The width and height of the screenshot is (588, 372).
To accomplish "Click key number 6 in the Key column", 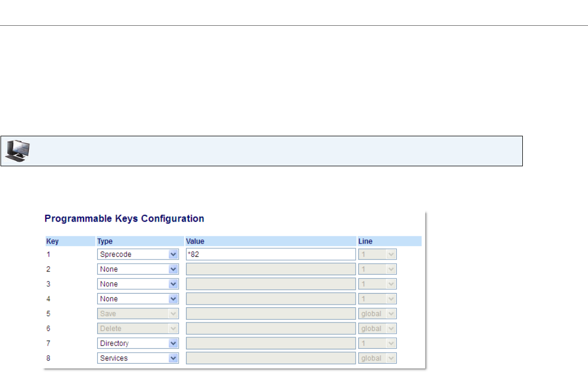I will tap(48, 328).
